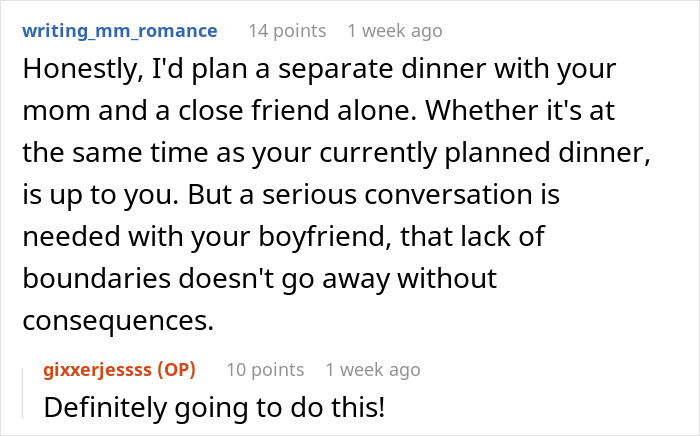Click the "10 points" reply score

pos(265,370)
